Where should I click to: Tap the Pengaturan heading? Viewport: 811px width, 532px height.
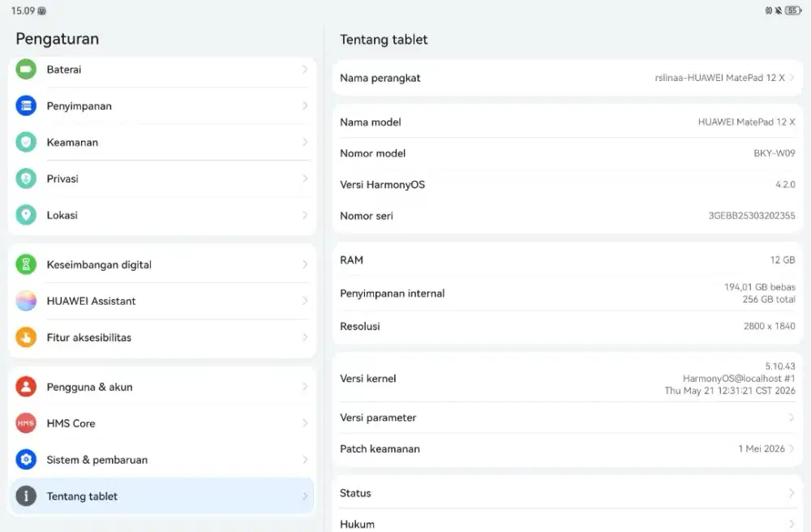point(57,39)
